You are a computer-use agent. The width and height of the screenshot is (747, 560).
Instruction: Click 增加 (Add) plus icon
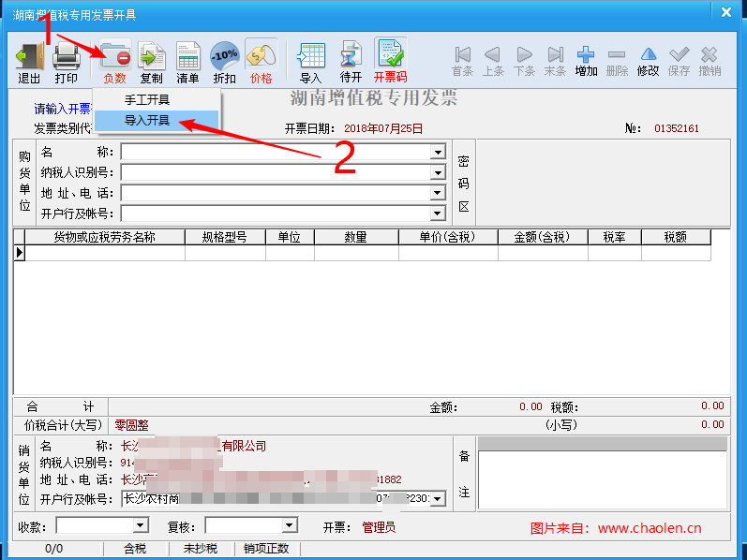pyautogui.click(x=586, y=62)
